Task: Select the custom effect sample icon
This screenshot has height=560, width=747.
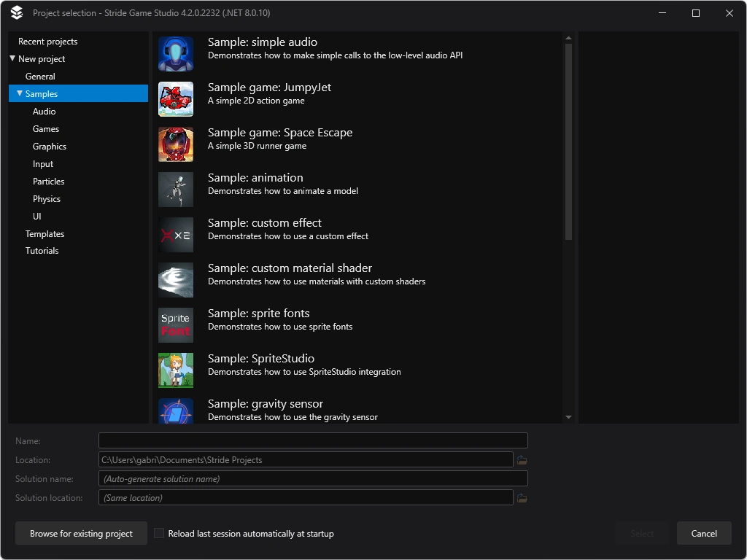Action: pyautogui.click(x=175, y=234)
